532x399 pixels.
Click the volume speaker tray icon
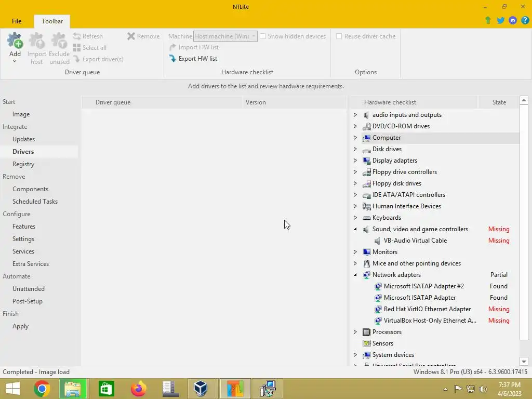(483, 389)
